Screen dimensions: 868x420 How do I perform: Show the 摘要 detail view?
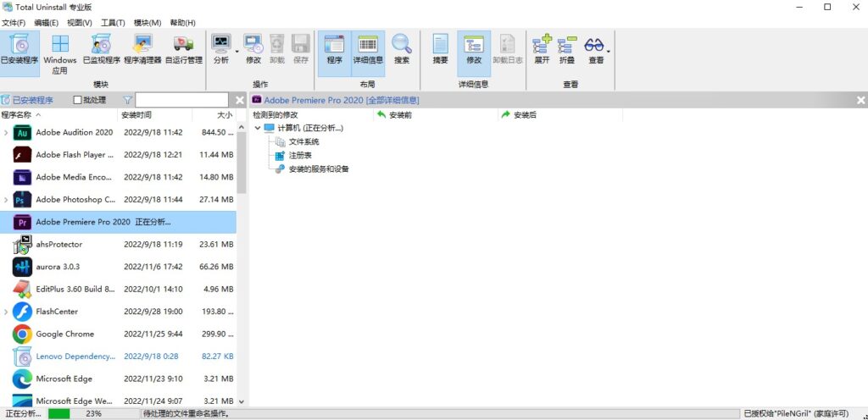click(441, 50)
